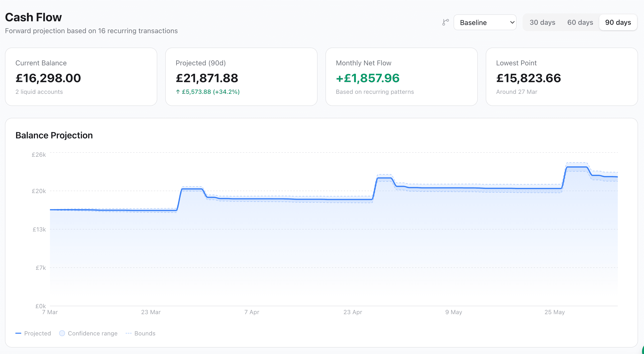Switch projection range to 60 days
The image size is (644, 354).
(580, 23)
